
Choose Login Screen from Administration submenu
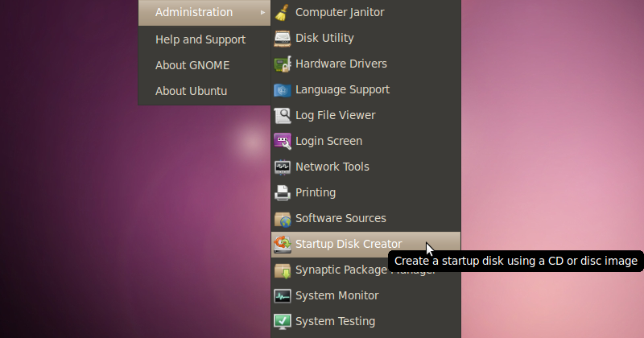pos(365,142)
